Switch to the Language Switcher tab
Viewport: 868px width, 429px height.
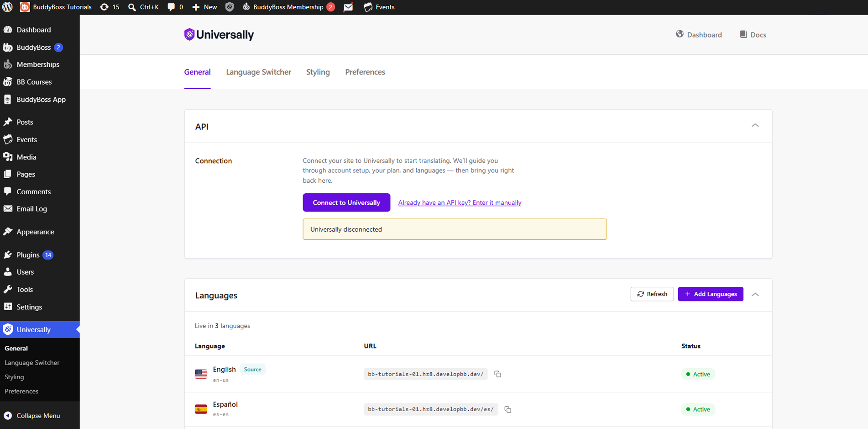[x=258, y=72]
